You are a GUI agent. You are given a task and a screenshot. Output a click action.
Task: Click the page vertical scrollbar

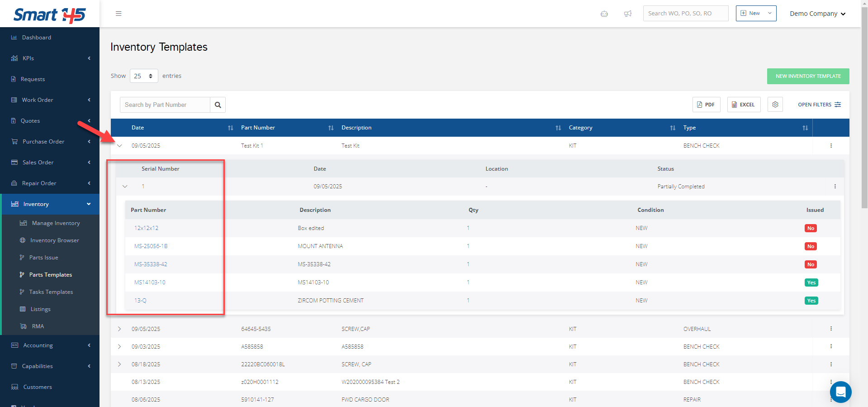tap(864, 109)
